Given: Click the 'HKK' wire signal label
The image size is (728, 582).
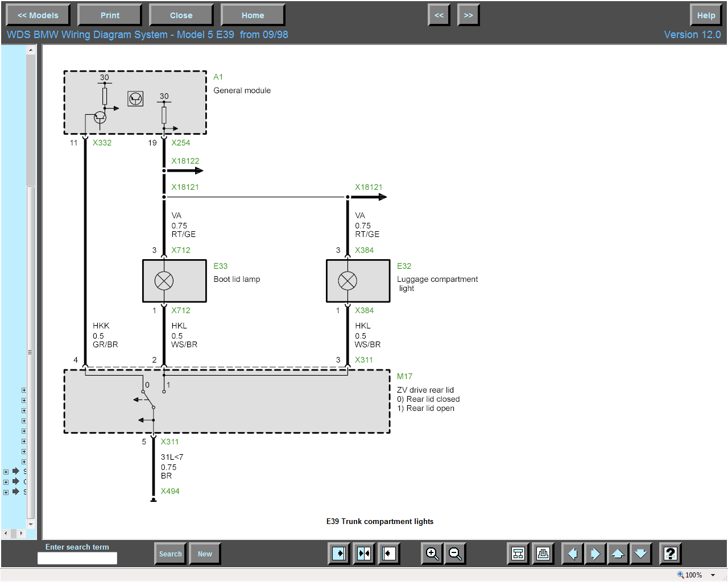Looking at the screenshot, I should click(x=101, y=326).
